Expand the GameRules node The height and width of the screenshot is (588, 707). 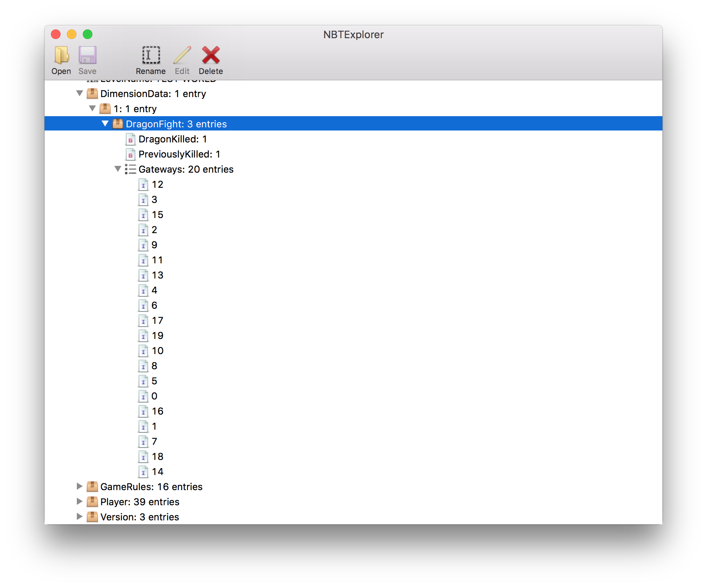(x=80, y=486)
